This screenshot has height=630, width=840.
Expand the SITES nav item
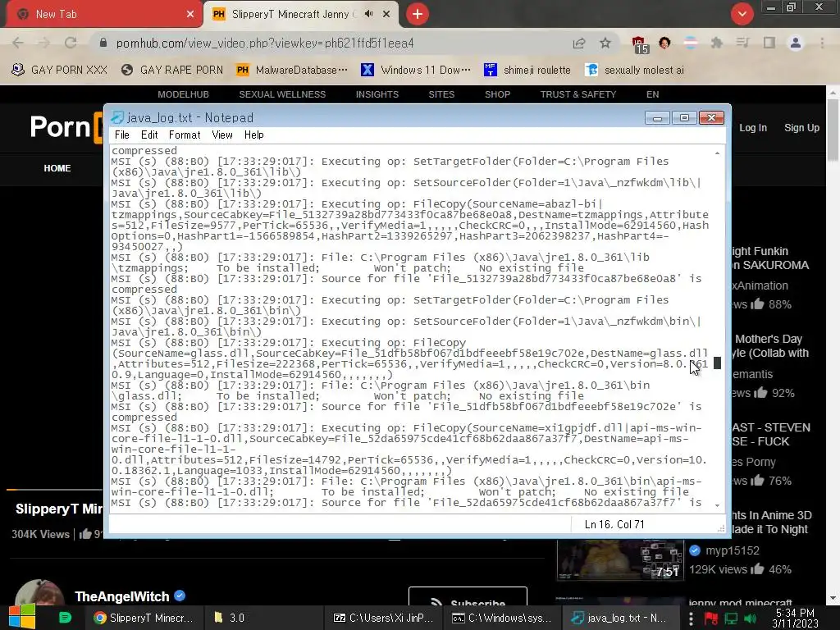tap(441, 94)
